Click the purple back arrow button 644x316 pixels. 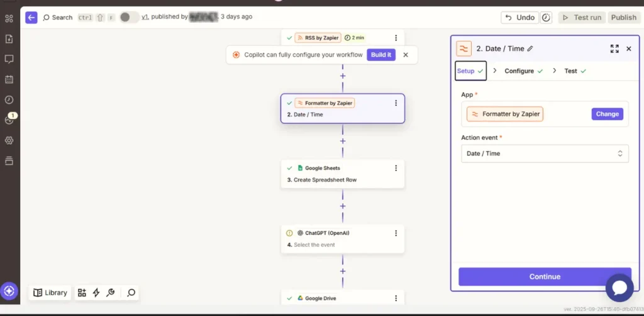(x=31, y=18)
